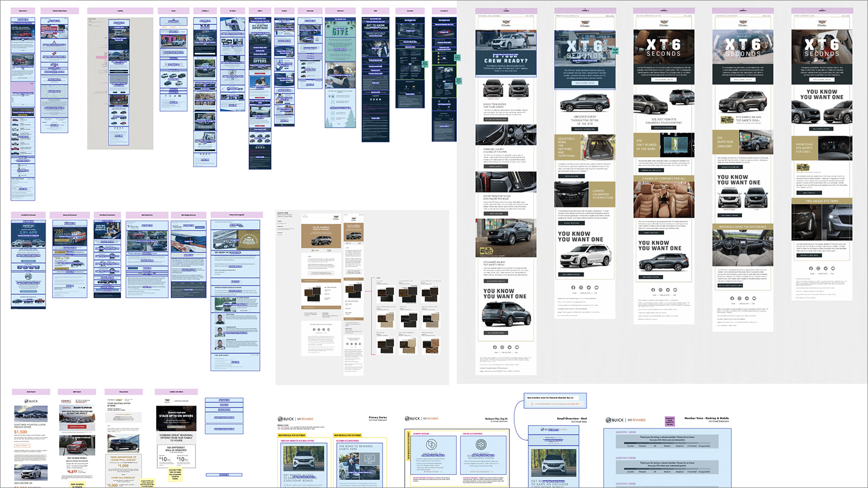Screen dimensions: 868x488
Task: Open the 'IS YOUR CREW READY?' hero image
Action: click(506, 54)
